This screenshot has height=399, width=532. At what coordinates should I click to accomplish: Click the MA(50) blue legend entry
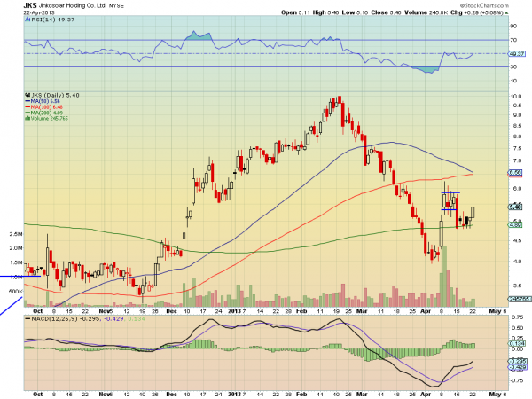(43, 101)
